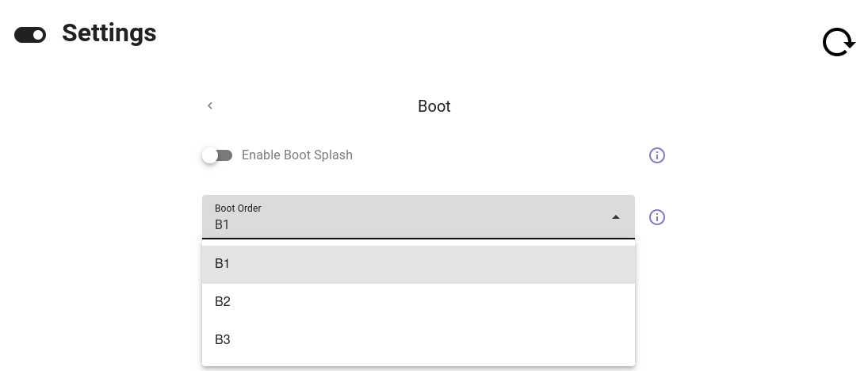Click the small Boot Order field label
This screenshot has height=371, width=868.
tap(238, 208)
